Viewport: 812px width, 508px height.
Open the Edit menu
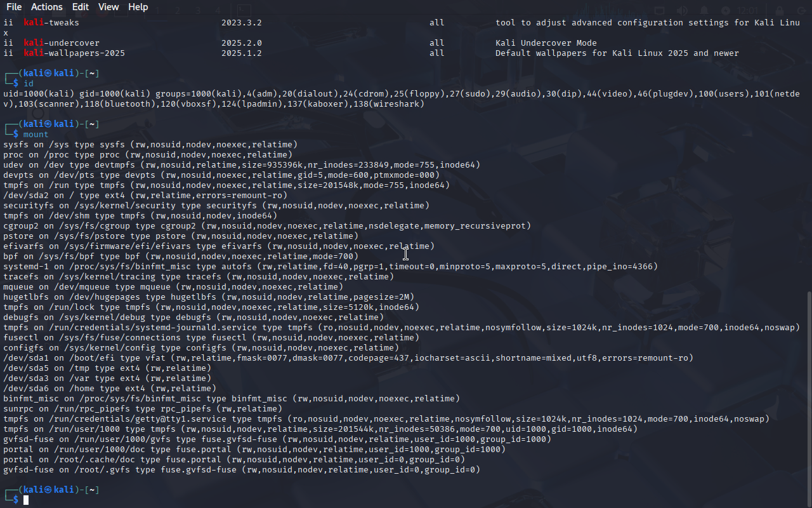pyautogui.click(x=81, y=7)
